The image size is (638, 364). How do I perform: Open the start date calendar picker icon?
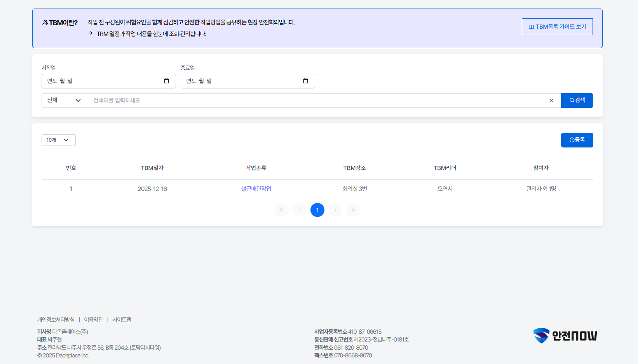[166, 81]
